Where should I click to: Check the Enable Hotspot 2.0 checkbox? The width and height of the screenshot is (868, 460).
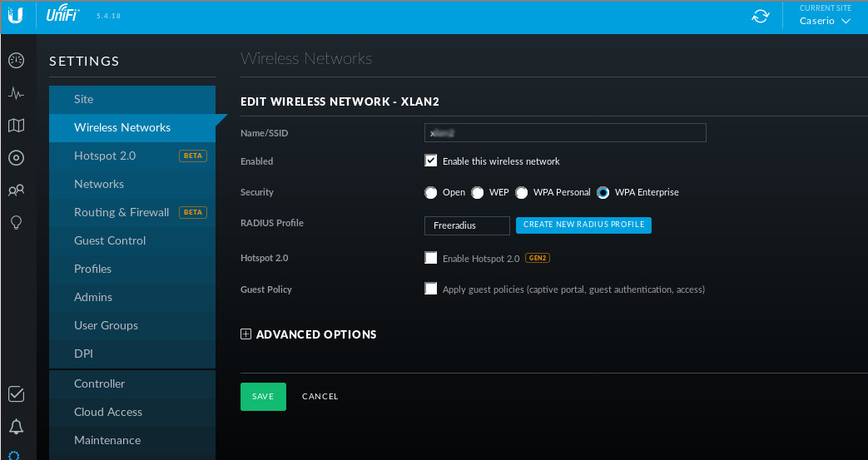point(431,258)
